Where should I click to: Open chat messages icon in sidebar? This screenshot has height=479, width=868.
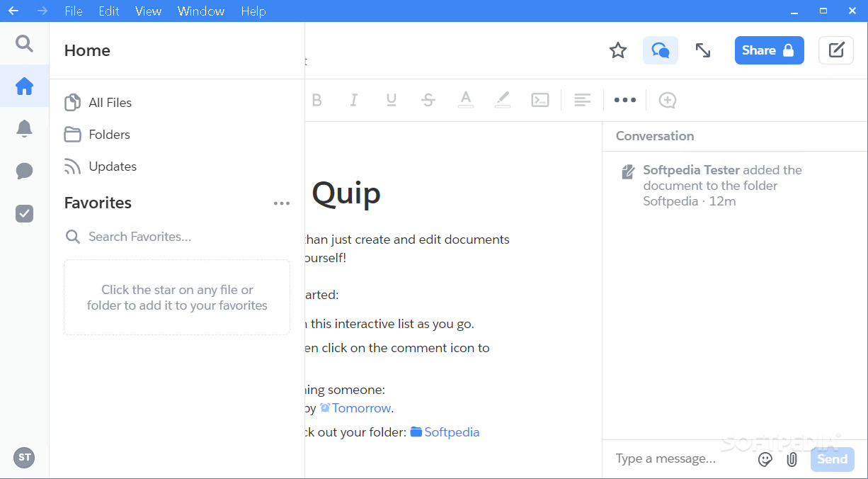tap(24, 171)
